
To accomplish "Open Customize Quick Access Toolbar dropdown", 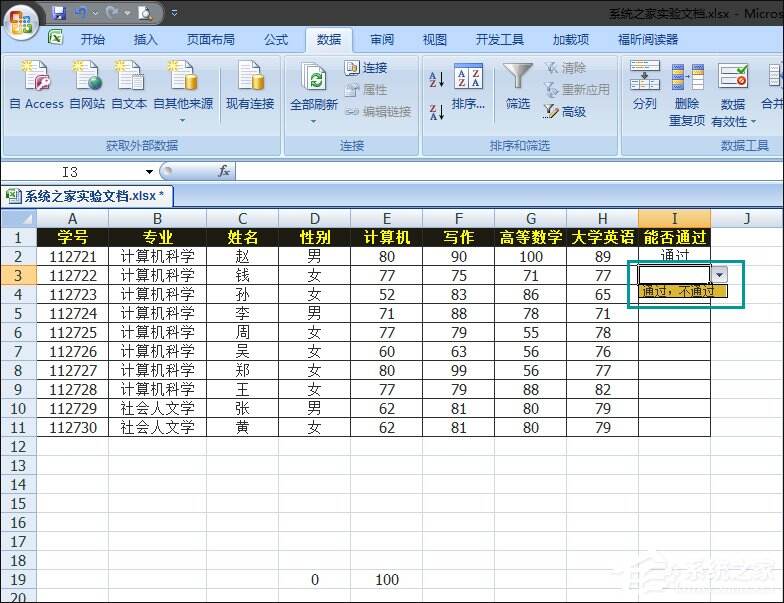I will [x=174, y=13].
